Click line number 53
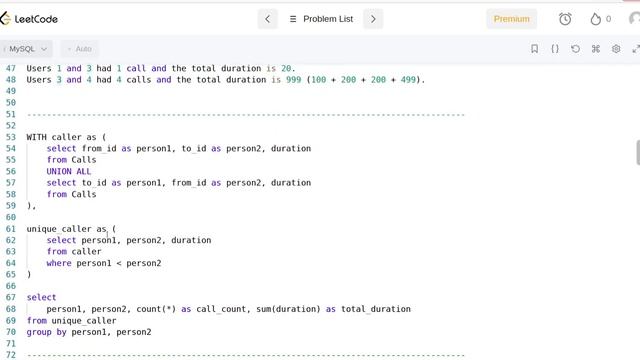 tap(11, 137)
